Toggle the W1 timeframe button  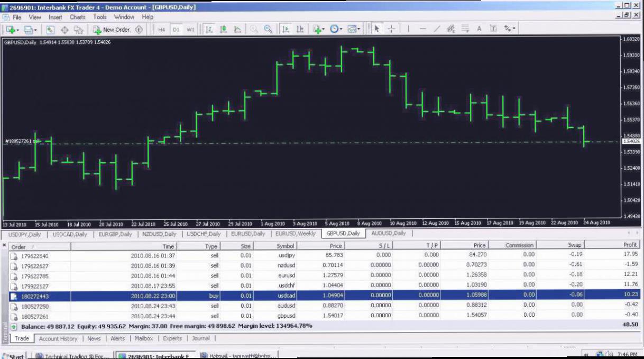[190, 30]
